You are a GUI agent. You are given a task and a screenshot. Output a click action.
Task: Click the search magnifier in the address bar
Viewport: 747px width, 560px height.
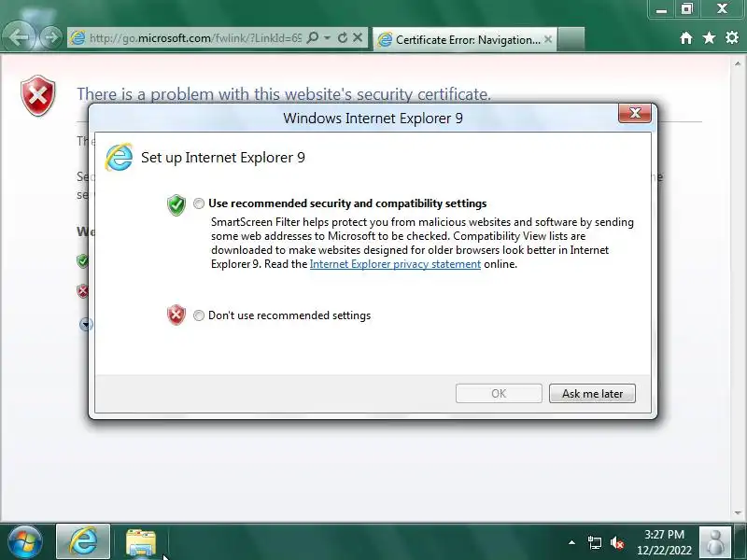tap(313, 37)
